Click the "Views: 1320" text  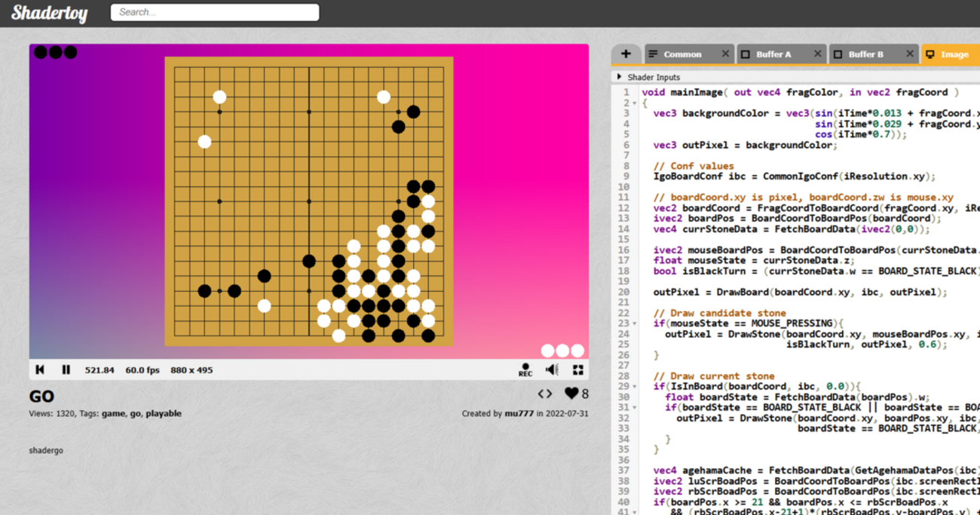52,413
